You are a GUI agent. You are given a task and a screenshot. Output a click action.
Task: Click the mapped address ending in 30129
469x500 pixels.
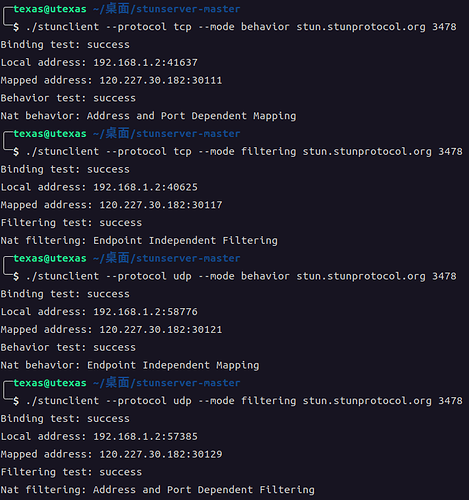point(161,454)
